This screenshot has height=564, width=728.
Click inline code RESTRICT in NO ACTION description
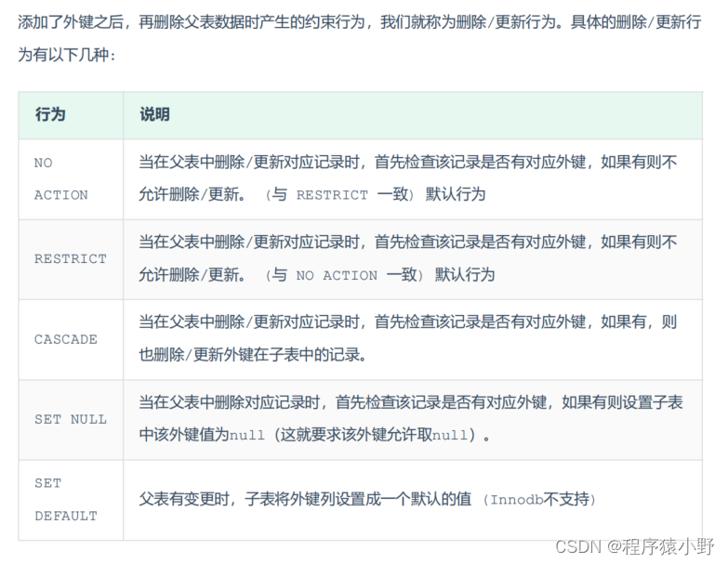click(332, 195)
